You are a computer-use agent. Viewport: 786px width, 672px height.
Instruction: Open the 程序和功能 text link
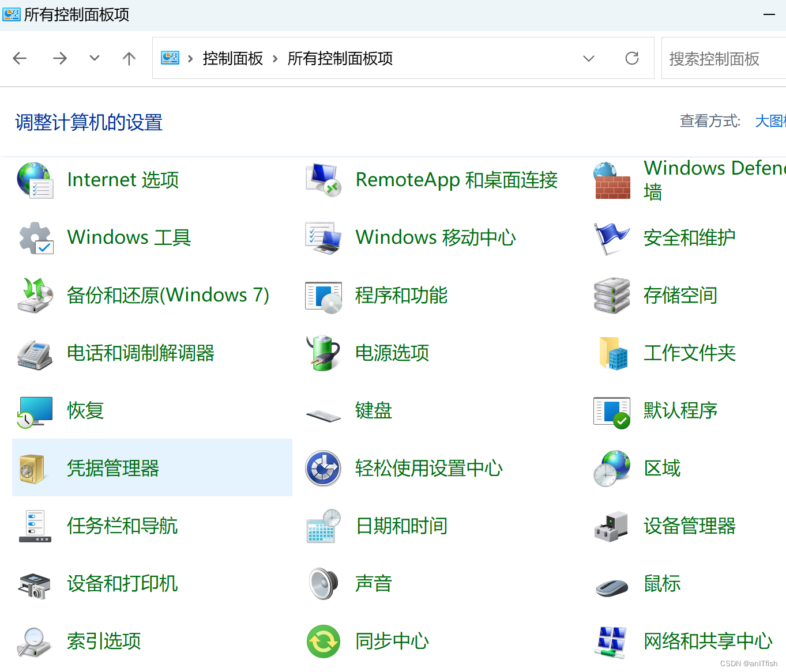(x=401, y=295)
